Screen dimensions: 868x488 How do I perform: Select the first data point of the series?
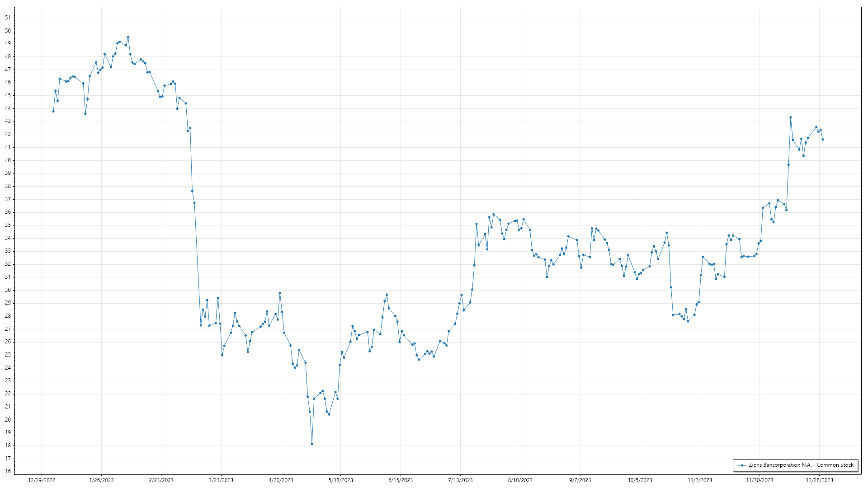[53, 112]
